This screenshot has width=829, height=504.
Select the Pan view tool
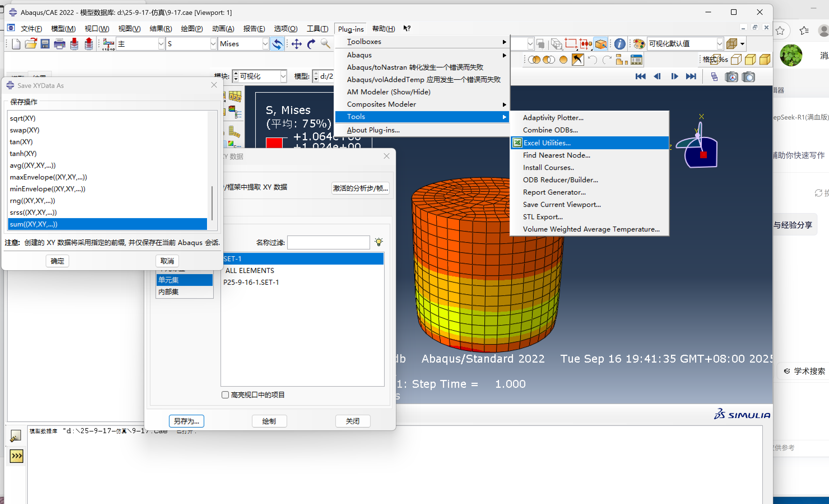(297, 44)
